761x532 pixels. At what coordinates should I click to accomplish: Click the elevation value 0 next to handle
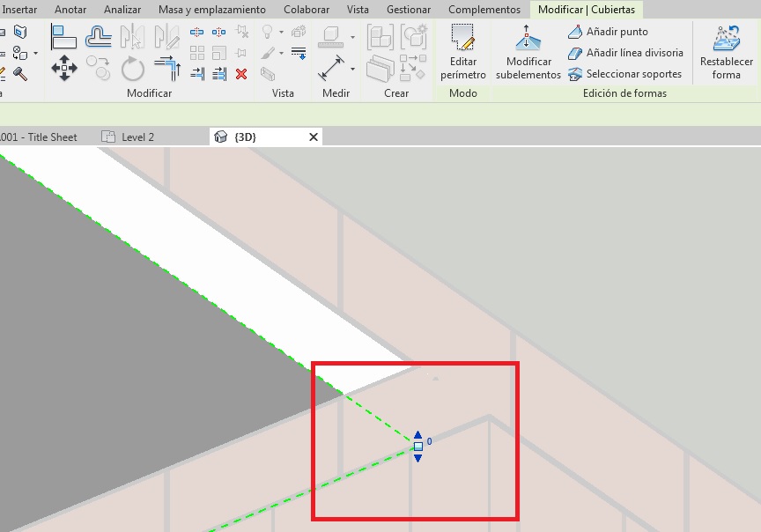[x=429, y=441]
